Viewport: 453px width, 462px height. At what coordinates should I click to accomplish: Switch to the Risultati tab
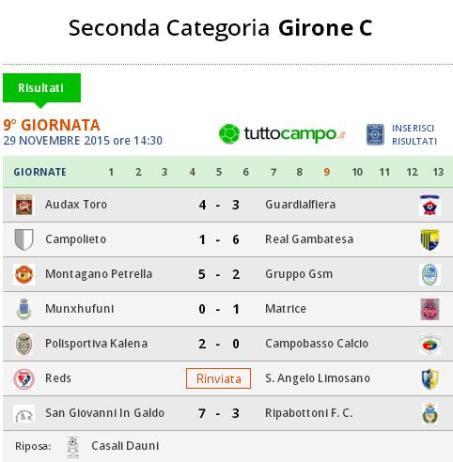point(42,88)
